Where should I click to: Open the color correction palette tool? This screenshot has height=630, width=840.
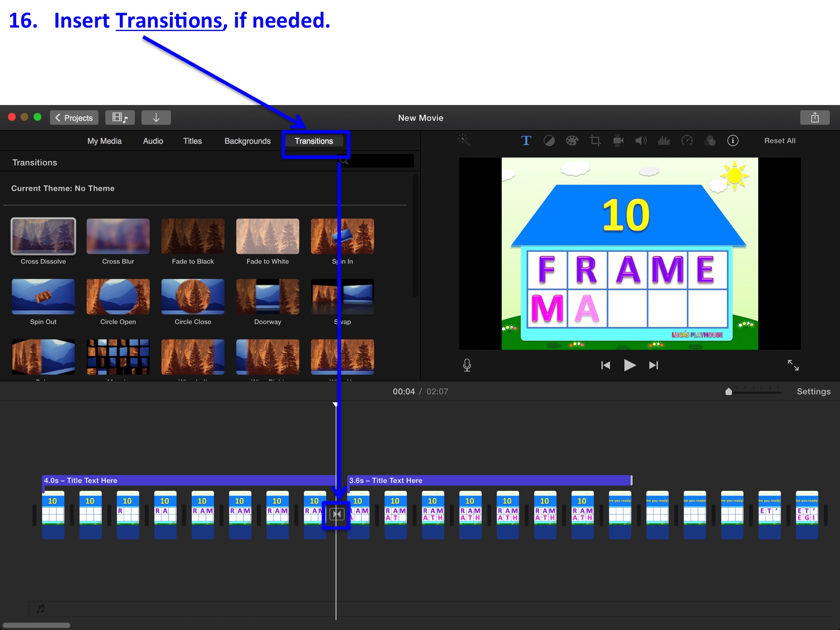572,140
